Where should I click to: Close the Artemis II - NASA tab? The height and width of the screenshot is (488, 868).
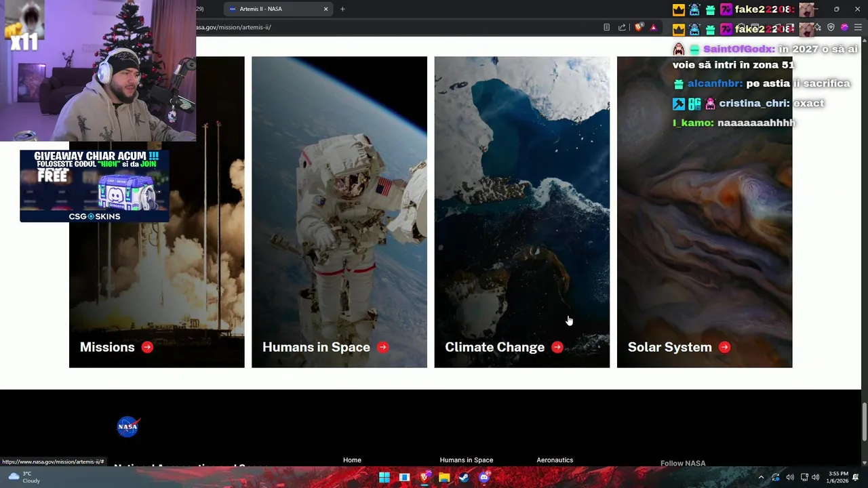[x=325, y=9]
